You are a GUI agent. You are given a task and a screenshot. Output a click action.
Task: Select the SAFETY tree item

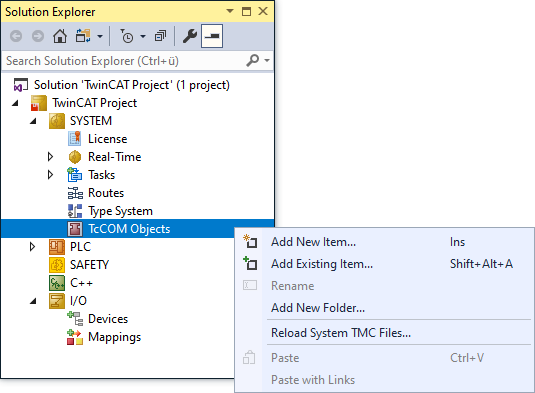pos(89,265)
